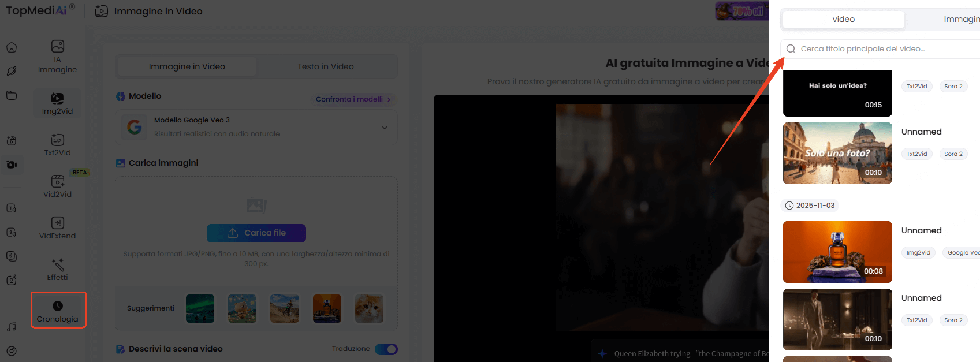This screenshot has height=362, width=980.
Task: Open the Effetti magic wand tool
Action: (x=57, y=270)
